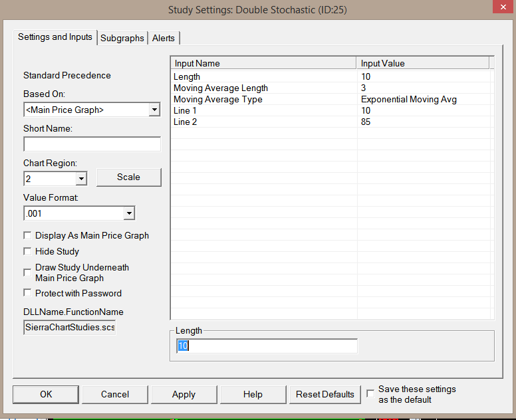
Task: Click the .001 Value Format combo box
Action: point(79,213)
